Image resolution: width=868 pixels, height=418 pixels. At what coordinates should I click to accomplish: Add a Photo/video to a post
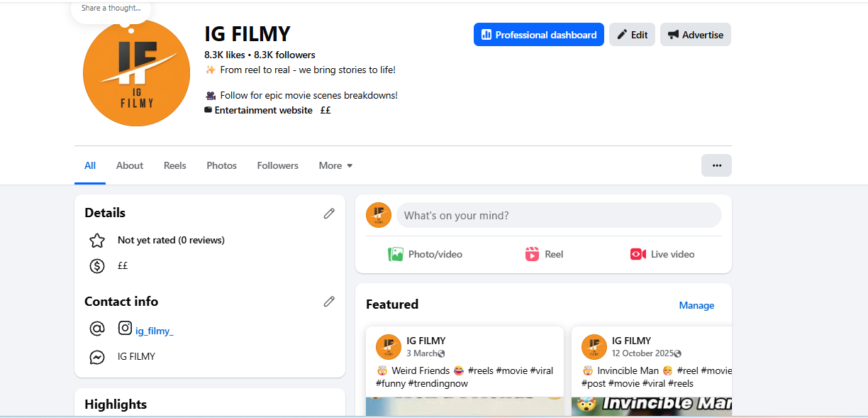425,254
